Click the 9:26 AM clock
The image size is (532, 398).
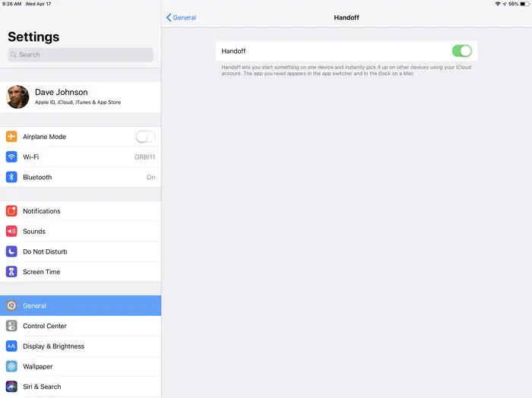pyautogui.click(x=12, y=4)
